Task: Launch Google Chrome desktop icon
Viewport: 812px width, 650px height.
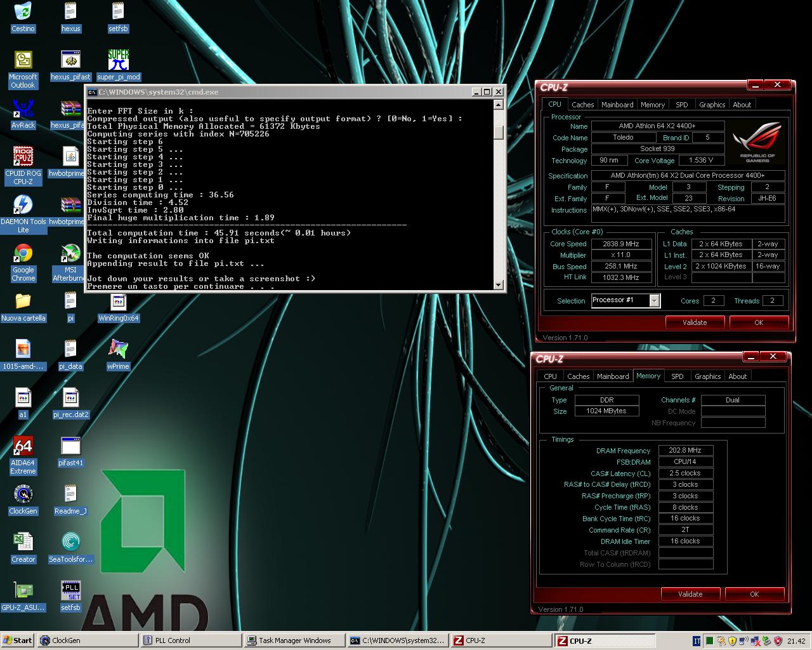Action: (23, 262)
